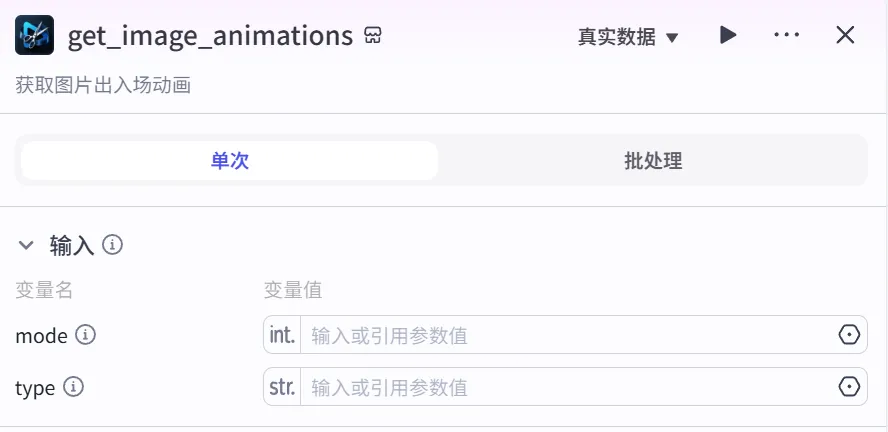Open the three-dot more options menu
The image size is (888, 432).
click(x=787, y=36)
